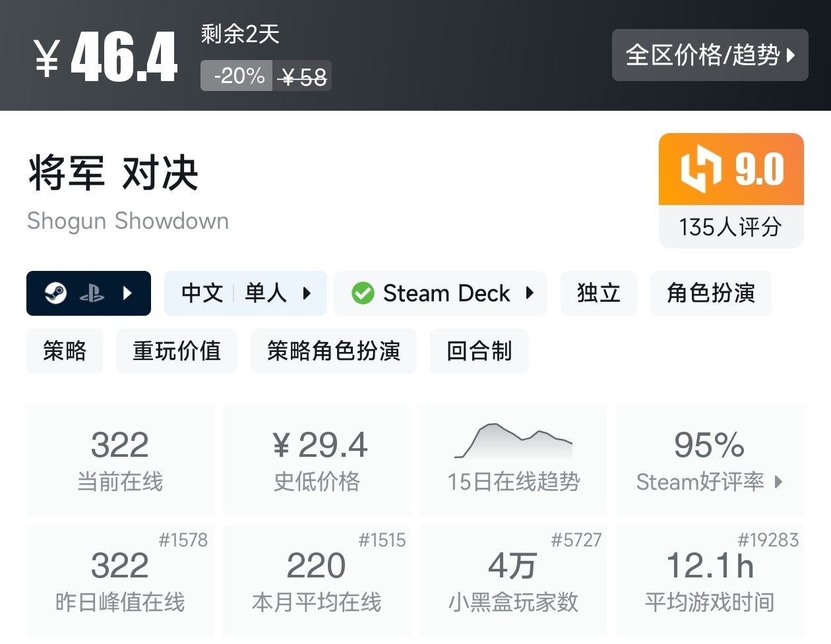Viewport: 831px width, 644px height.
Task: Click the green Steam Deck compatibility checkmark
Action: coord(364,293)
